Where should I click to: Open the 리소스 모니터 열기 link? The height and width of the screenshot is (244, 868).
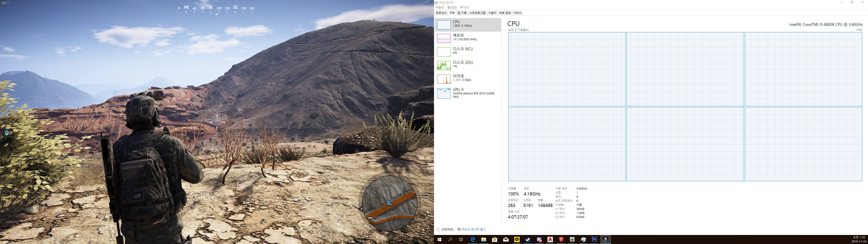471,230
